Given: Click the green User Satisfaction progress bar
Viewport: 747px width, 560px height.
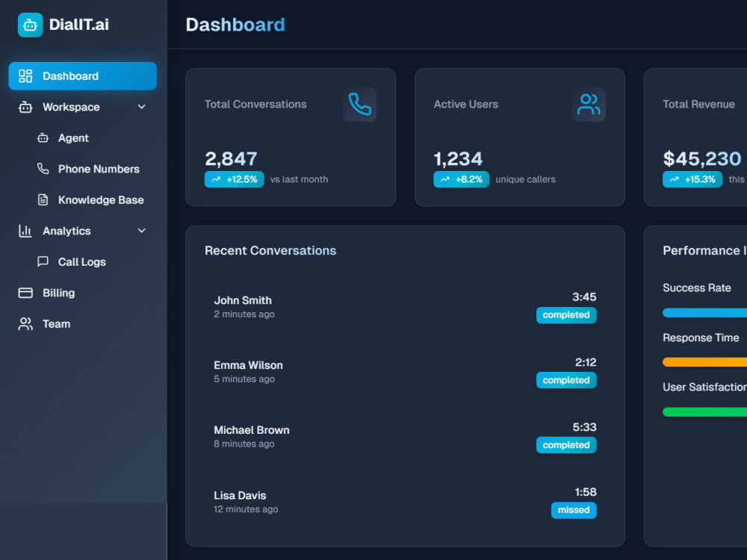Looking at the screenshot, I should [704, 412].
